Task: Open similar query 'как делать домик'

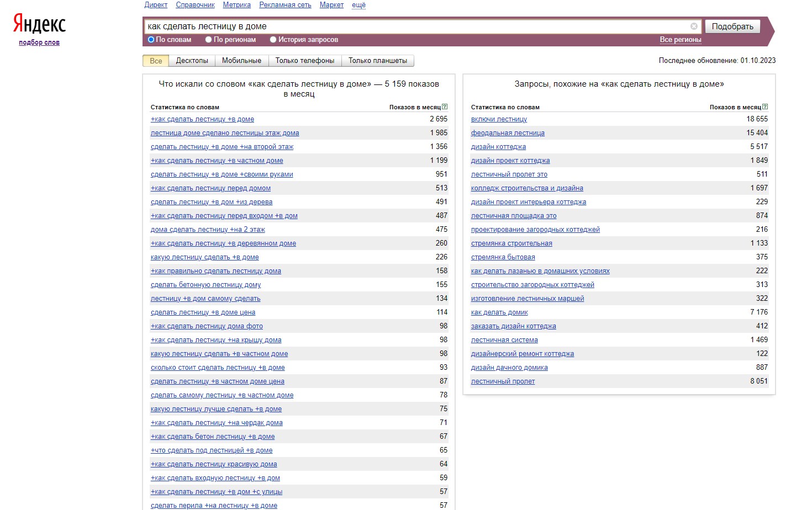Action: (499, 312)
